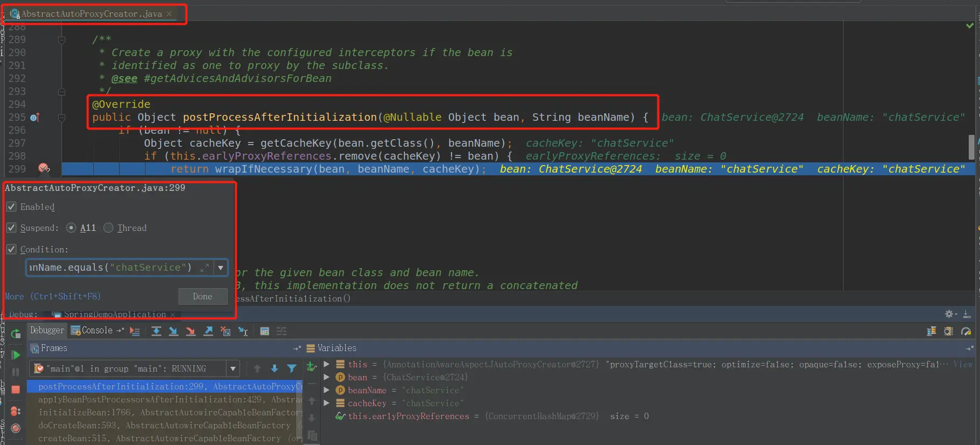Select the previous frame with the up arrow
The image size is (980, 445).
coord(257,368)
